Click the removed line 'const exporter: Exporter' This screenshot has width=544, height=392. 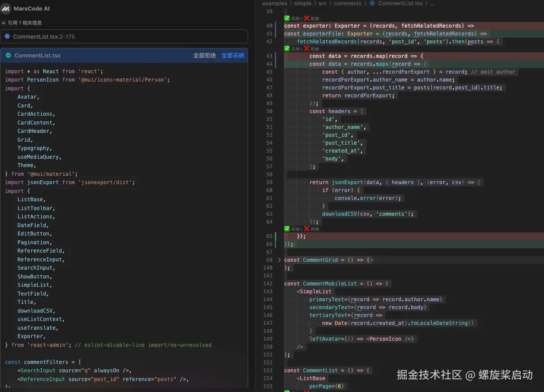(x=414, y=26)
